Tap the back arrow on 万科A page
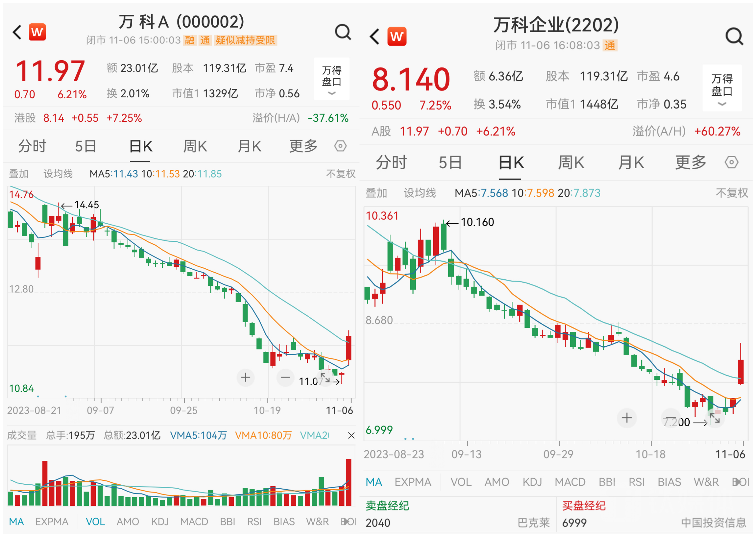The image size is (756, 537). pyautogui.click(x=17, y=32)
